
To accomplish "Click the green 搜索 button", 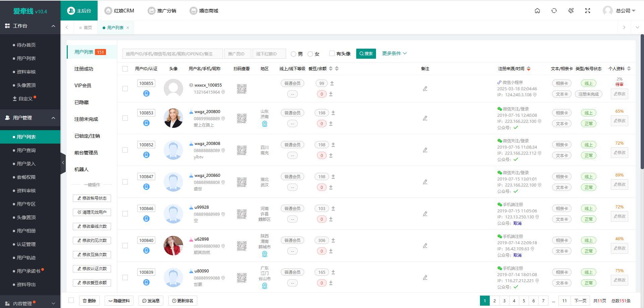I will (366, 54).
